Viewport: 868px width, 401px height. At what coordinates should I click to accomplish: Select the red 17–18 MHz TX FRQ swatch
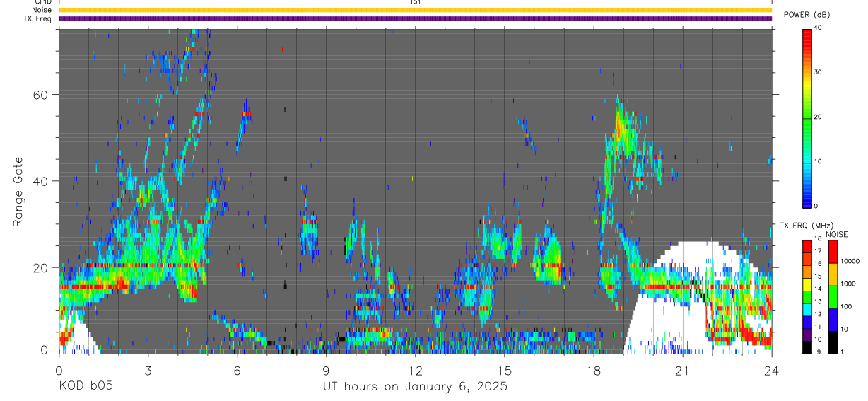807,247
